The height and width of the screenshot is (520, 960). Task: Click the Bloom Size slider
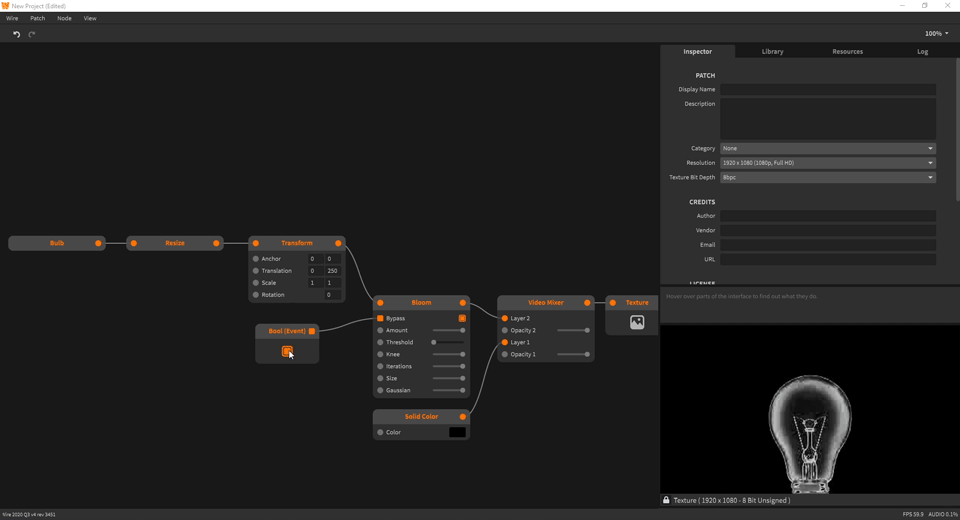click(x=448, y=378)
